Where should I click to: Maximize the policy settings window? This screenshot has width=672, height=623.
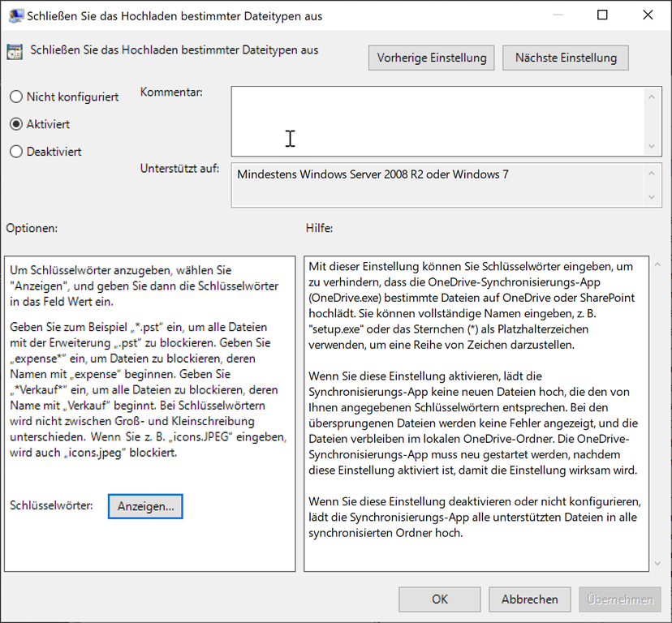click(x=602, y=15)
